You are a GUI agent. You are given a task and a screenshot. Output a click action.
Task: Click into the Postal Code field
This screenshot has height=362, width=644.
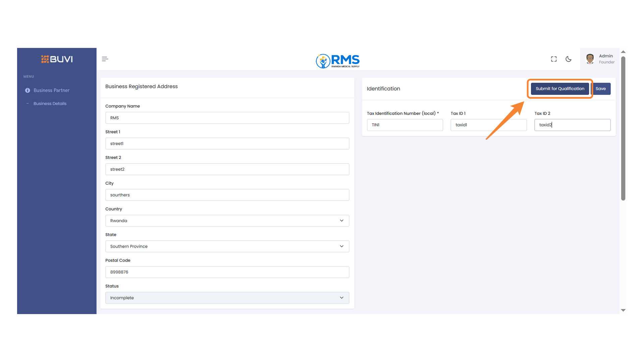pyautogui.click(x=227, y=272)
